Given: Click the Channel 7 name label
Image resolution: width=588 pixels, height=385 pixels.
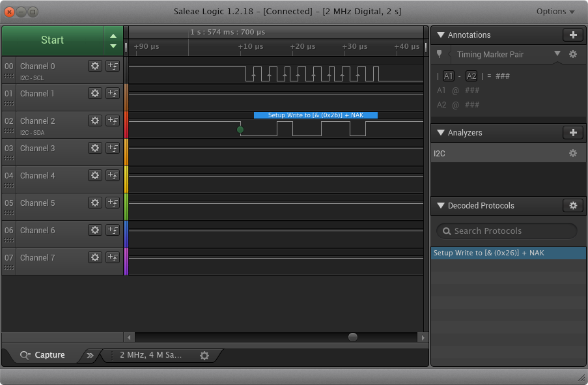Looking at the screenshot, I should tap(37, 258).
